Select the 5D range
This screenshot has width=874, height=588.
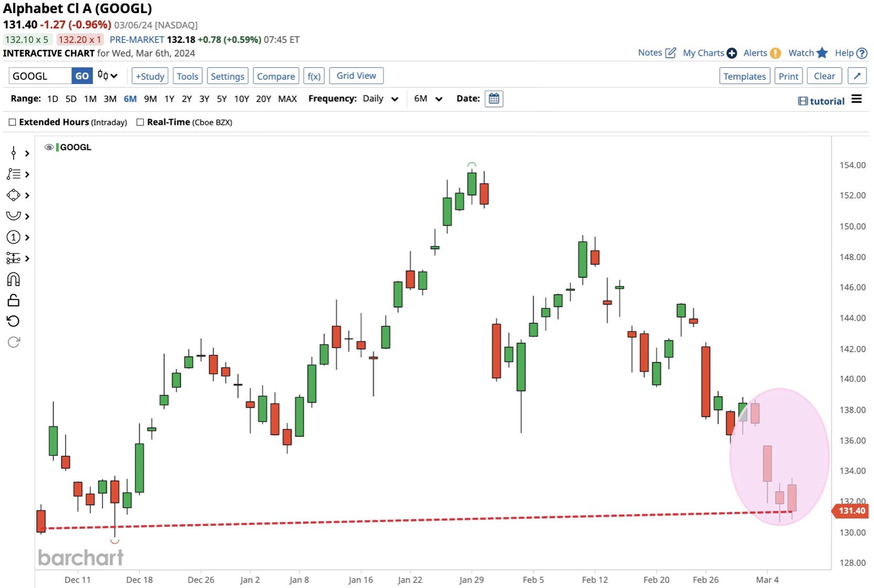click(71, 99)
